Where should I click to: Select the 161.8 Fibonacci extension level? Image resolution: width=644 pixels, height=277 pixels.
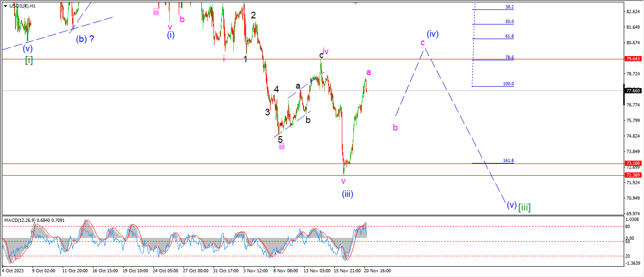point(509,161)
